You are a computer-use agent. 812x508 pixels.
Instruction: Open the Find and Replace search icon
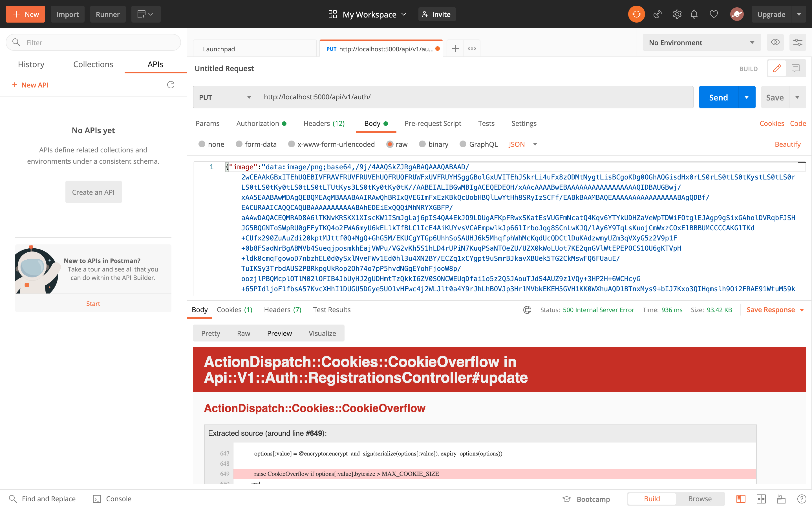(13, 499)
